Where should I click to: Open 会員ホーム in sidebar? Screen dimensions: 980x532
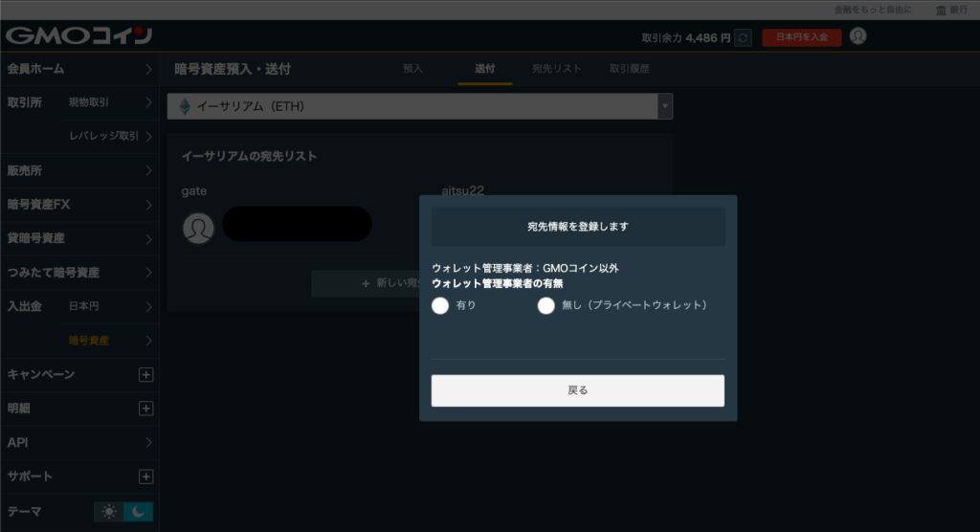click(79, 69)
